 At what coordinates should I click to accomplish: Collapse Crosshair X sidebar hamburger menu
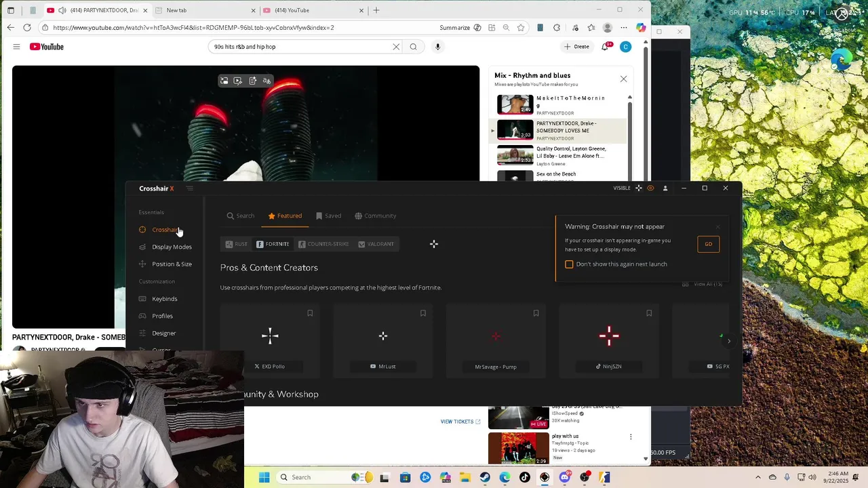click(190, 188)
